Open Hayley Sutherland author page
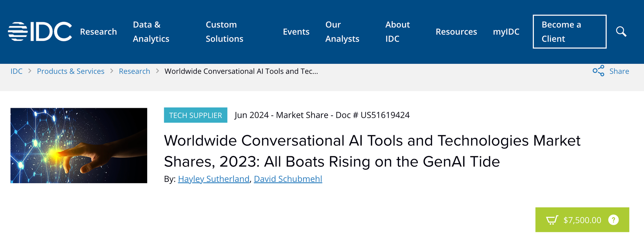Viewport: 644px width, 247px height. pyautogui.click(x=214, y=179)
